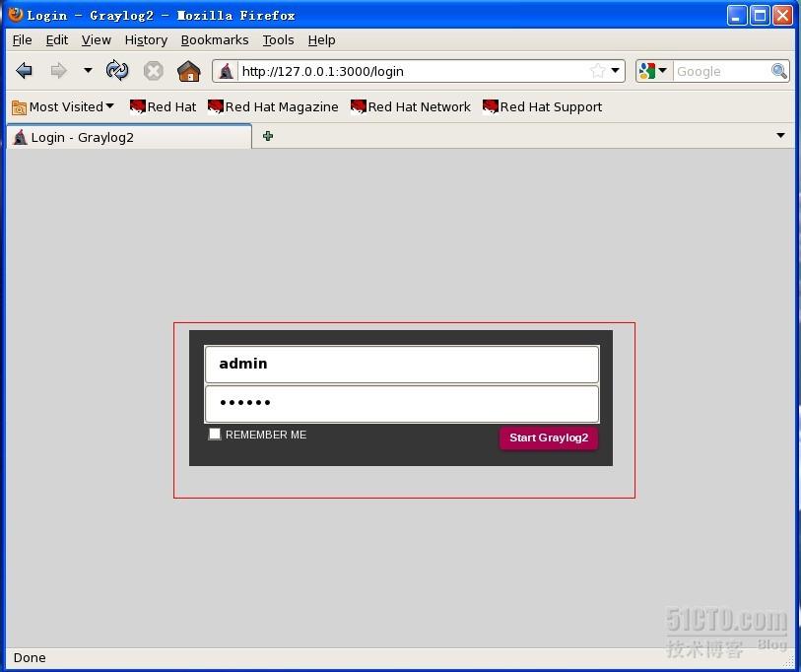Open the address bar history dropdown
The height and width of the screenshot is (672, 801).
point(616,71)
